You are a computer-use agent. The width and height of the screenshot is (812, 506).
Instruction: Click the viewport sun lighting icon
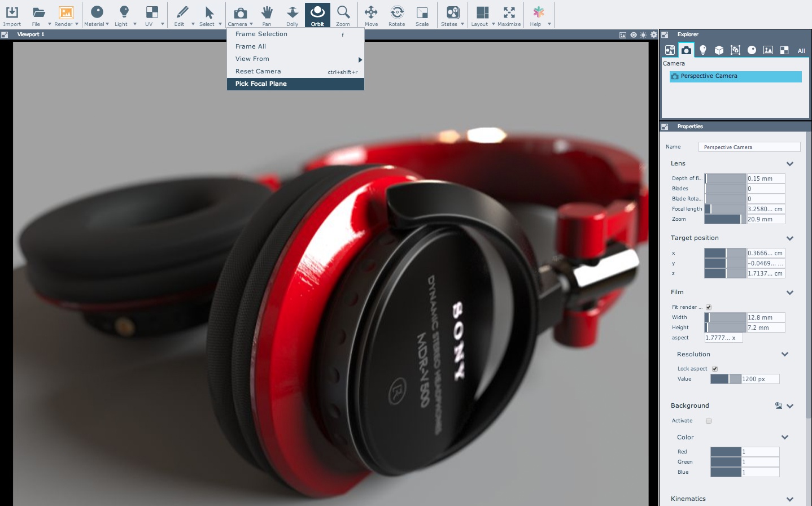click(643, 35)
